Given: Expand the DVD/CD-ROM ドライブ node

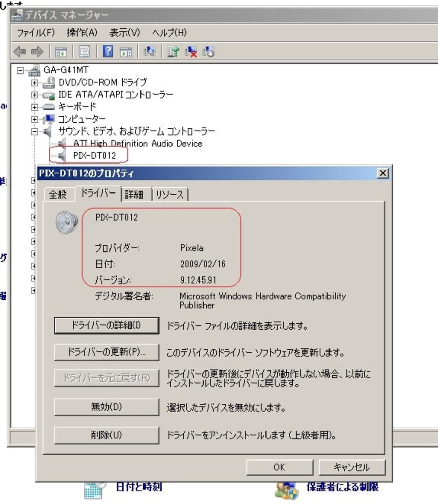Looking at the screenshot, I should pos(34,83).
